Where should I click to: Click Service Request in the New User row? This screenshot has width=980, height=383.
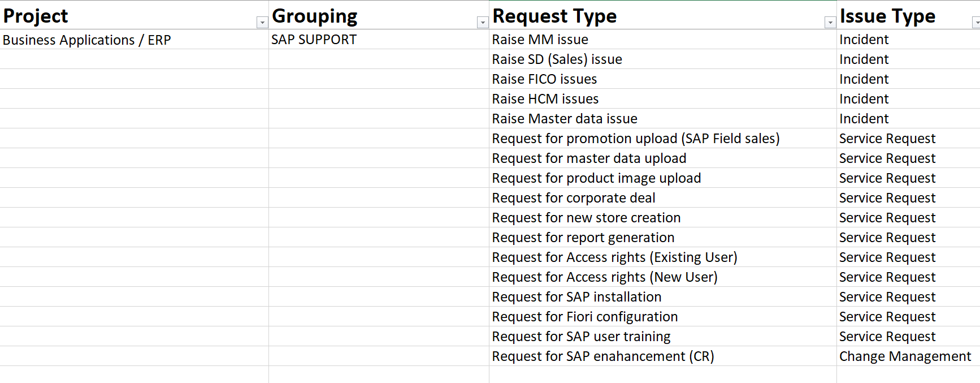[x=908, y=277]
